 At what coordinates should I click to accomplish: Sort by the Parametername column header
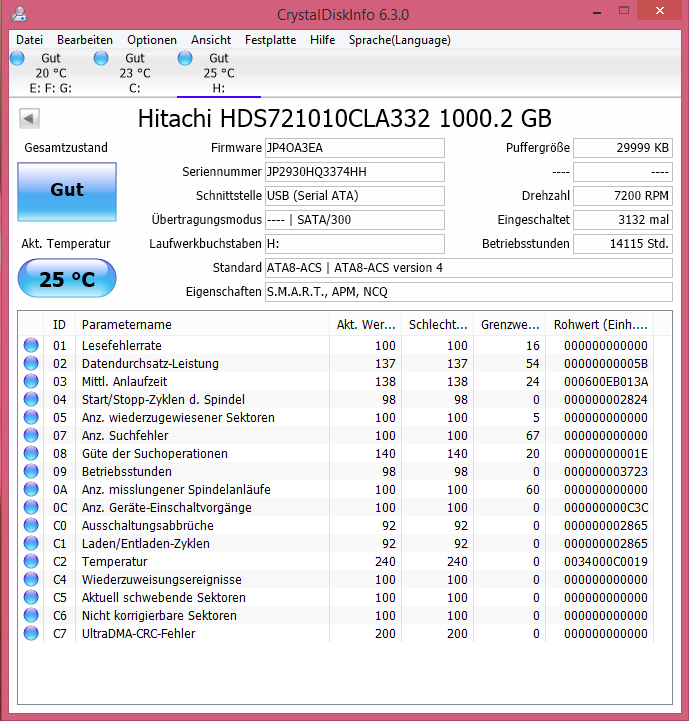pyautogui.click(x=202, y=325)
